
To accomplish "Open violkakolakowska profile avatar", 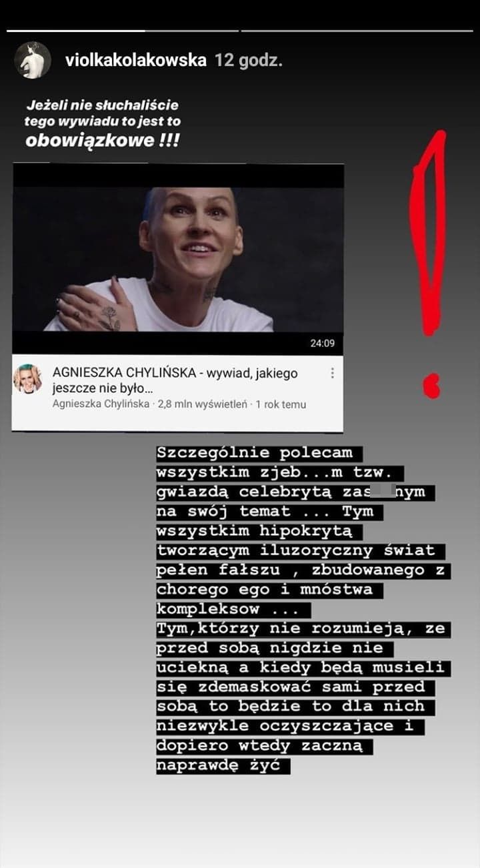I will click(x=33, y=60).
